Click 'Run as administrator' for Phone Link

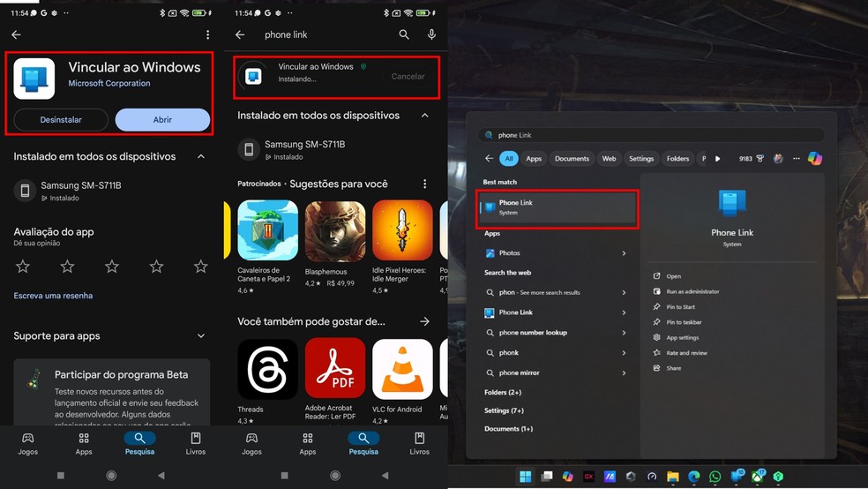click(x=686, y=292)
